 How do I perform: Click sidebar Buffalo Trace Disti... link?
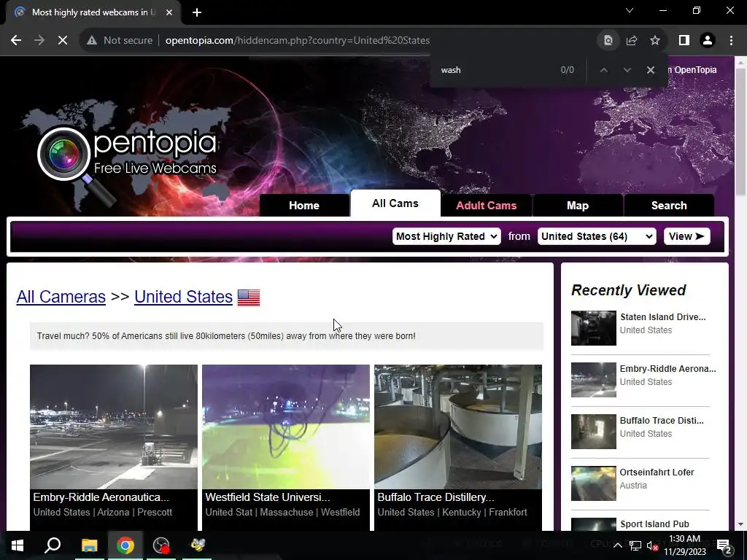click(x=661, y=421)
